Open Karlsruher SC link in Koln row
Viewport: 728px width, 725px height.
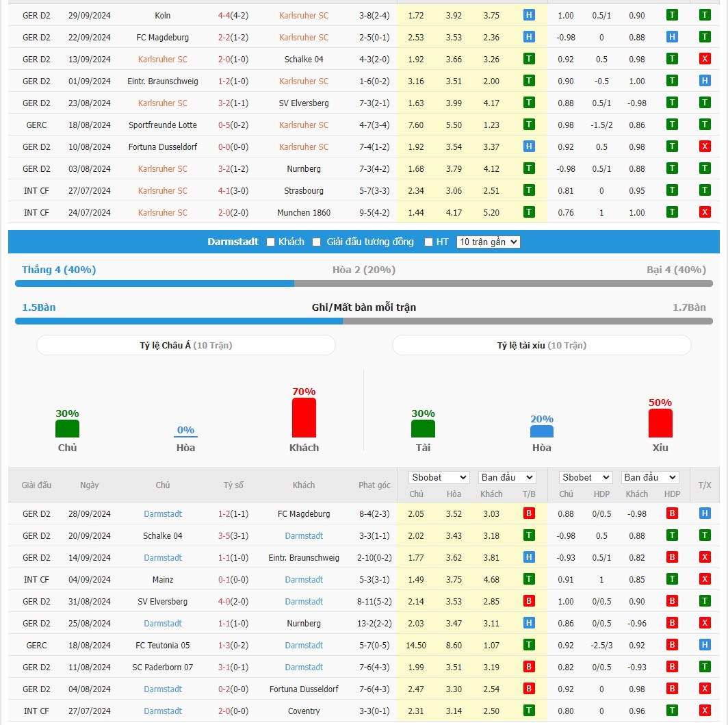tap(304, 15)
